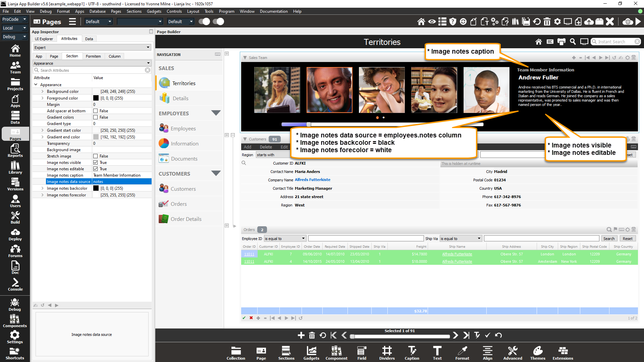This screenshot has width=644, height=362.
Task: Click the orders Search button
Action: pyautogui.click(x=608, y=239)
